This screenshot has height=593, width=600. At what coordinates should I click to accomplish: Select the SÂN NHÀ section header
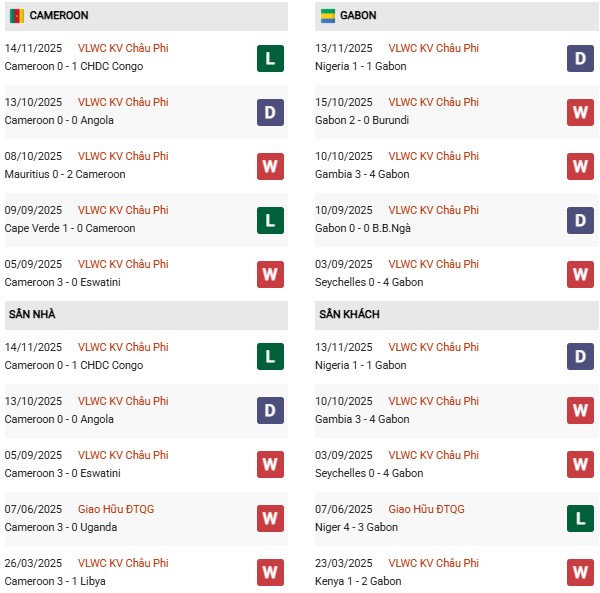pyautogui.click(x=33, y=315)
